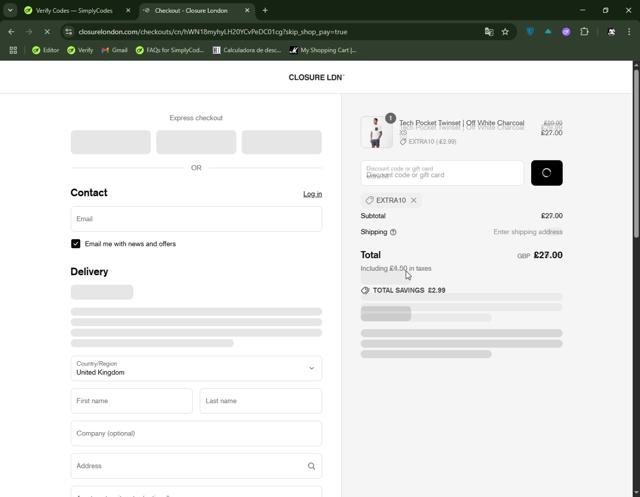Click the Delivery heading
The image size is (640, 497).
pos(89,272)
